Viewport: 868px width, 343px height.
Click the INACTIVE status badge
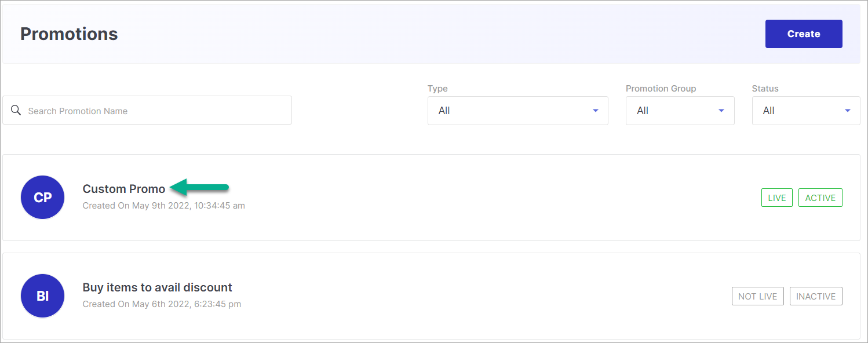tap(816, 296)
